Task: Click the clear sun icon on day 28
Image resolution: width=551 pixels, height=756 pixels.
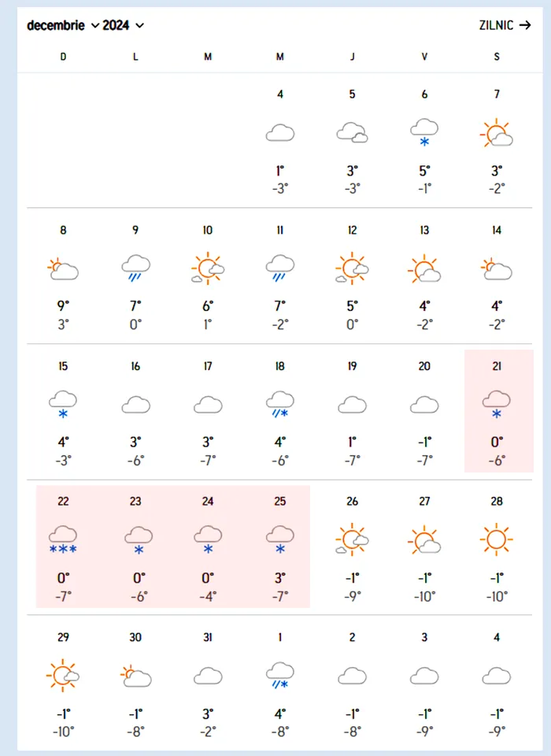Action: (497, 540)
